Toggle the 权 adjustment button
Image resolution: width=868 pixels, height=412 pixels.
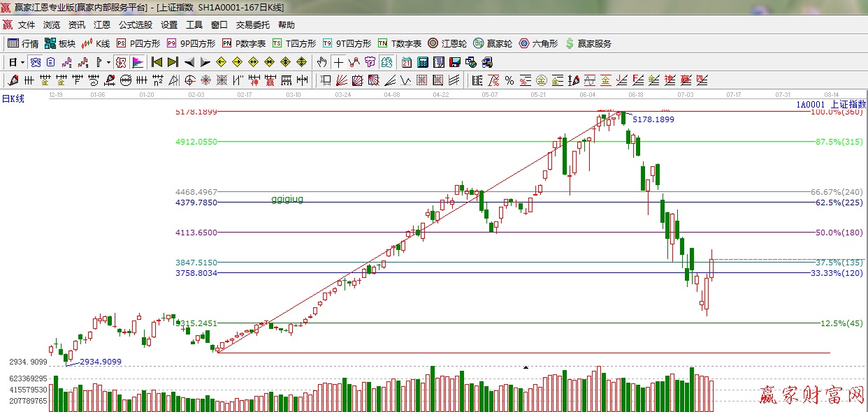click(120, 62)
